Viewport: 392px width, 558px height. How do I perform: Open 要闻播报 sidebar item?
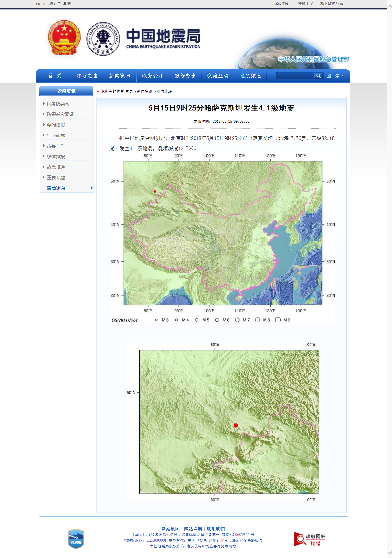[x=56, y=125]
